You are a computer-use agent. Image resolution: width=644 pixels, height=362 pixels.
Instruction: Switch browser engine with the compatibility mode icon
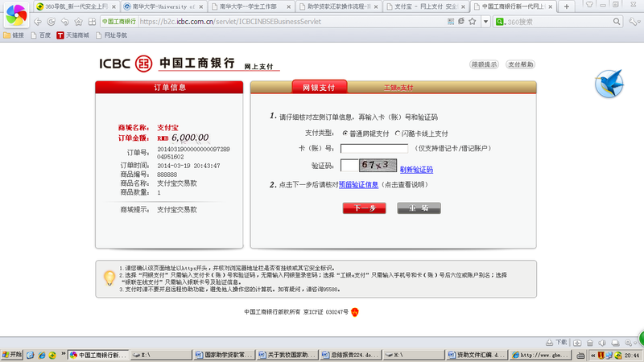click(461, 22)
